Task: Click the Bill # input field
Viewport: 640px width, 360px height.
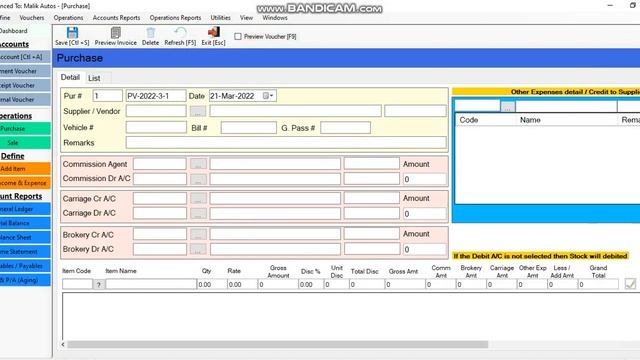Action: tap(249, 128)
